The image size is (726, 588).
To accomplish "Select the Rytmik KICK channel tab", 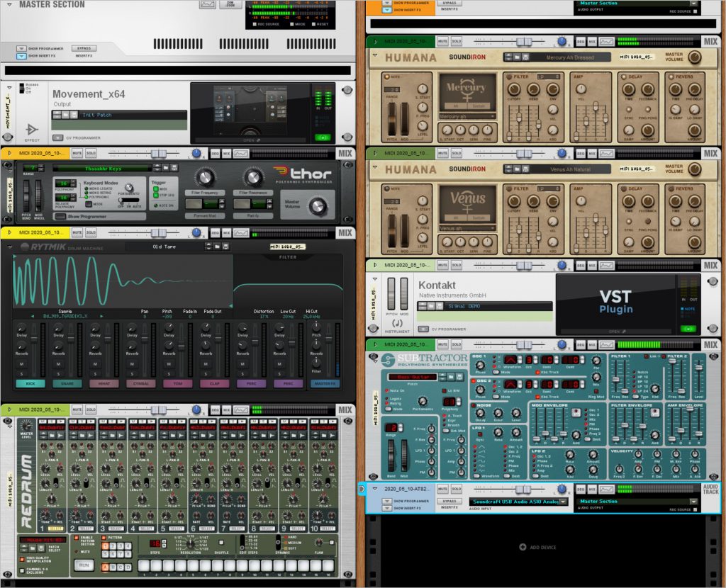I will point(30,383).
